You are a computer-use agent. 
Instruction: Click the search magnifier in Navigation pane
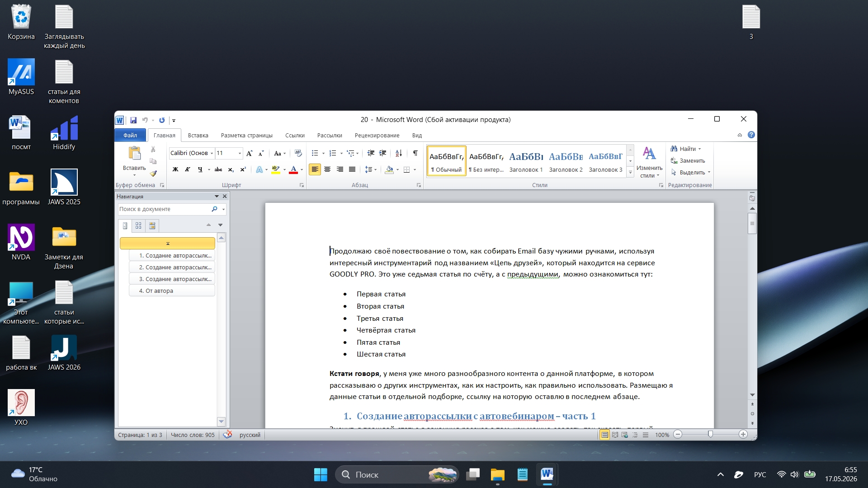point(214,209)
